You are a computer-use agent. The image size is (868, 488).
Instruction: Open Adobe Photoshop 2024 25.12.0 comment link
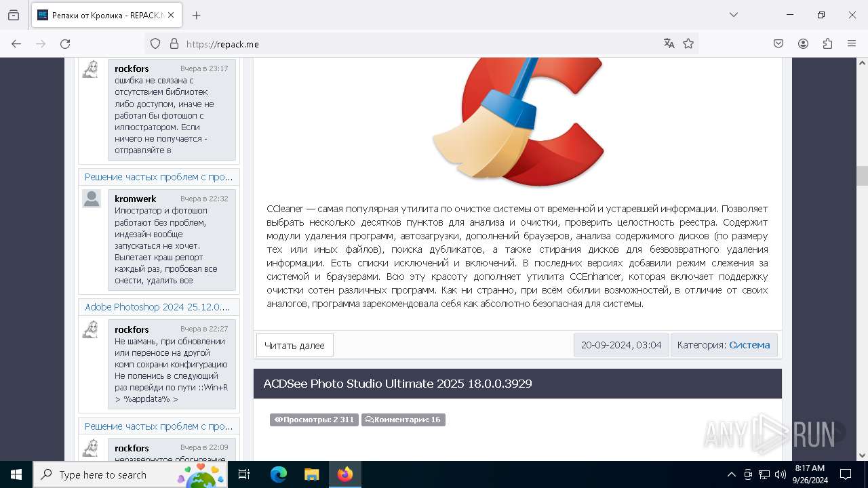157,307
